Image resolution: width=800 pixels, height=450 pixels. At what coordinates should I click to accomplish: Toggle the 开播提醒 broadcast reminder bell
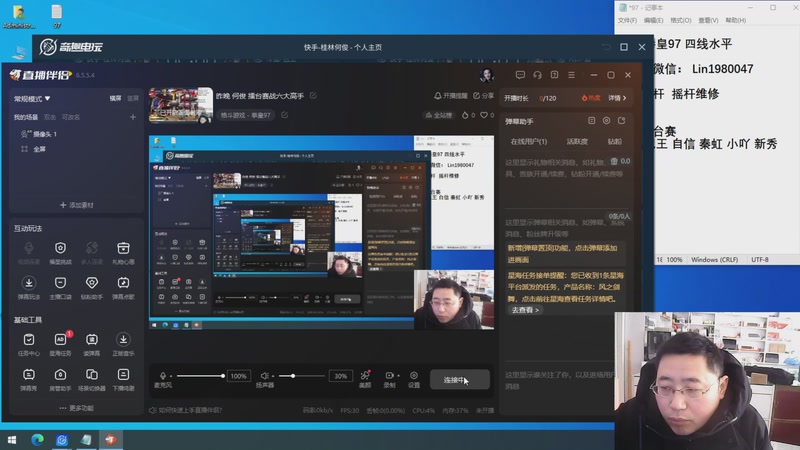coord(451,95)
